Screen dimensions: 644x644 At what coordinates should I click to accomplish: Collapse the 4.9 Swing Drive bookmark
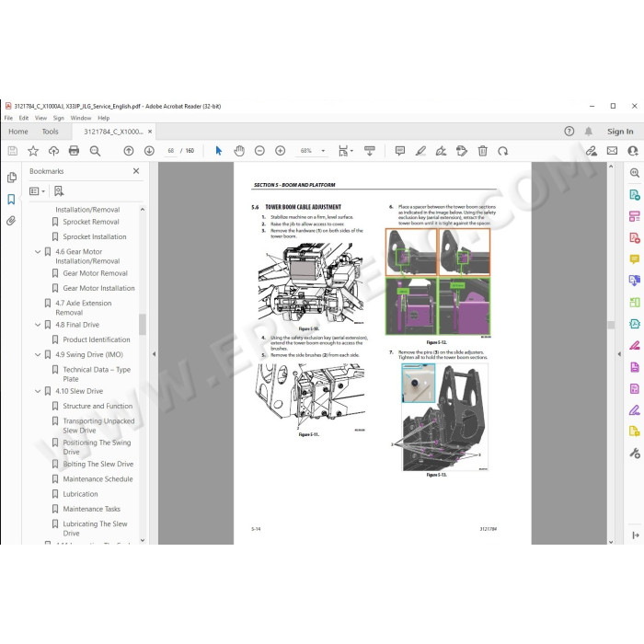click(x=38, y=355)
